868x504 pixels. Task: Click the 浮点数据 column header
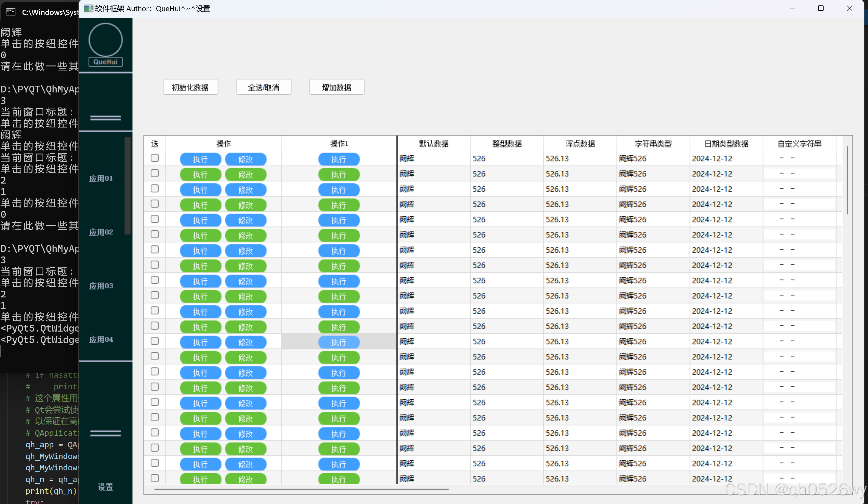[580, 144]
